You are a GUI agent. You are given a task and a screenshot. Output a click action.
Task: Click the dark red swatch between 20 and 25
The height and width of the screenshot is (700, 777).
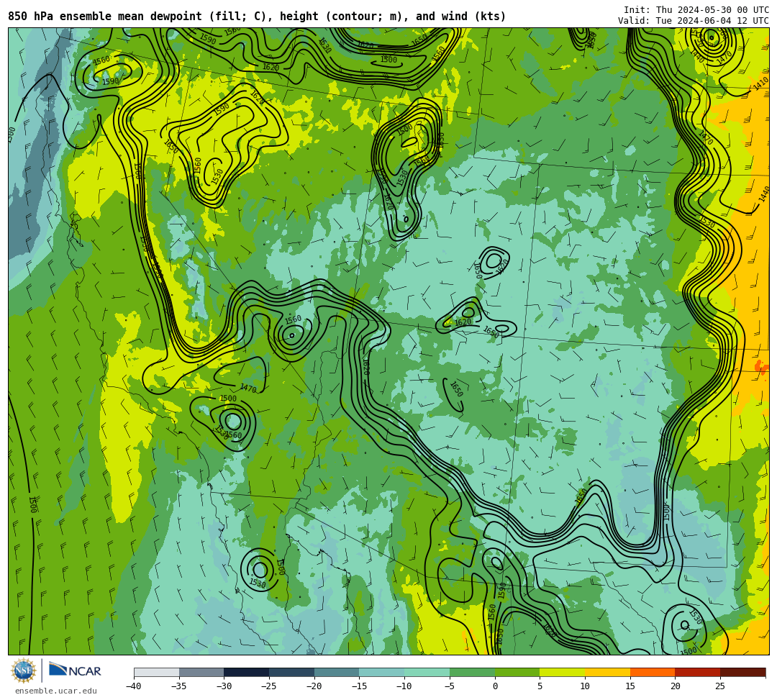tap(698, 672)
